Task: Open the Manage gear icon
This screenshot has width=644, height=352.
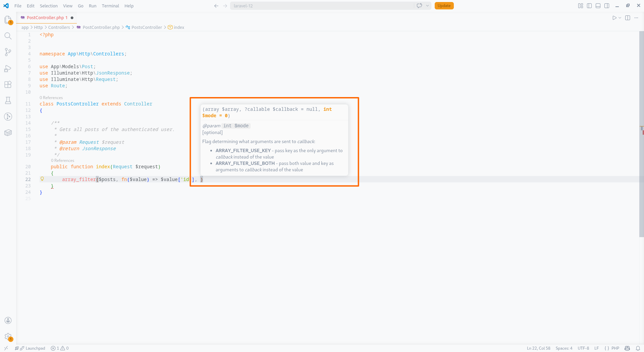Action: 8,337
